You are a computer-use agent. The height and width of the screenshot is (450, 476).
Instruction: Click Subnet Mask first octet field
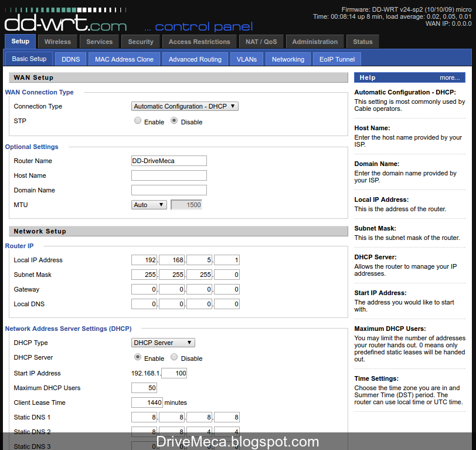click(144, 275)
